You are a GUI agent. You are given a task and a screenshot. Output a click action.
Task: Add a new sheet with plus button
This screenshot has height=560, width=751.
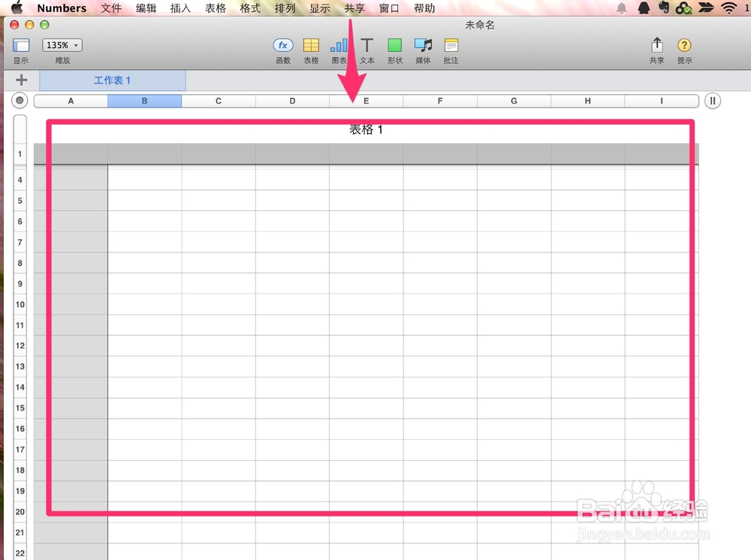click(x=22, y=80)
